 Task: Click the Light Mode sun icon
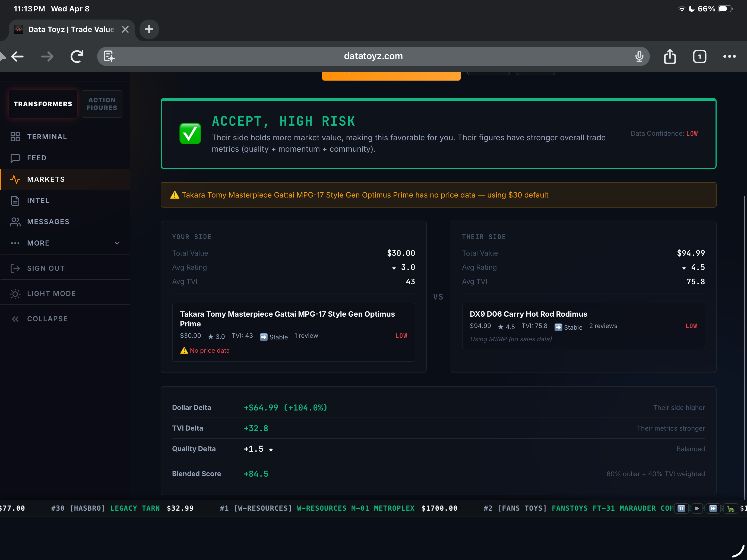click(x=15, y=294)
